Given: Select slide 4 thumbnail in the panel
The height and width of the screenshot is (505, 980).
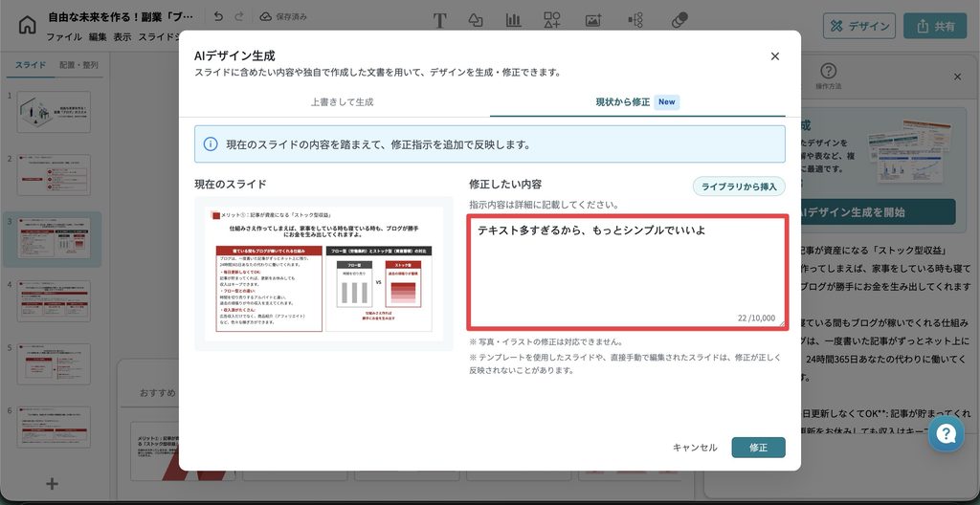Looking at the screenshot, I should point(54,300).
